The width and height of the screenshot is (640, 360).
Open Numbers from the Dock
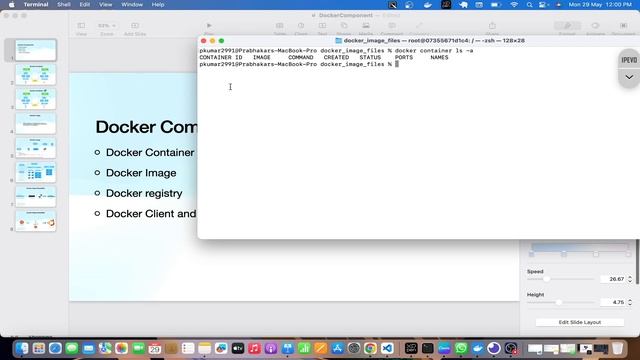(x=304, y=348)
